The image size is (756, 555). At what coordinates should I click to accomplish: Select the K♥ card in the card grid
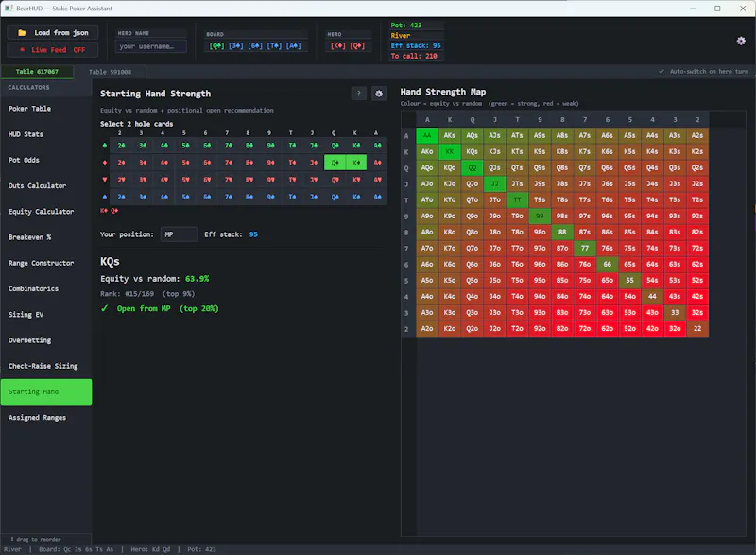pyautogui.click(x=356, y=180)
